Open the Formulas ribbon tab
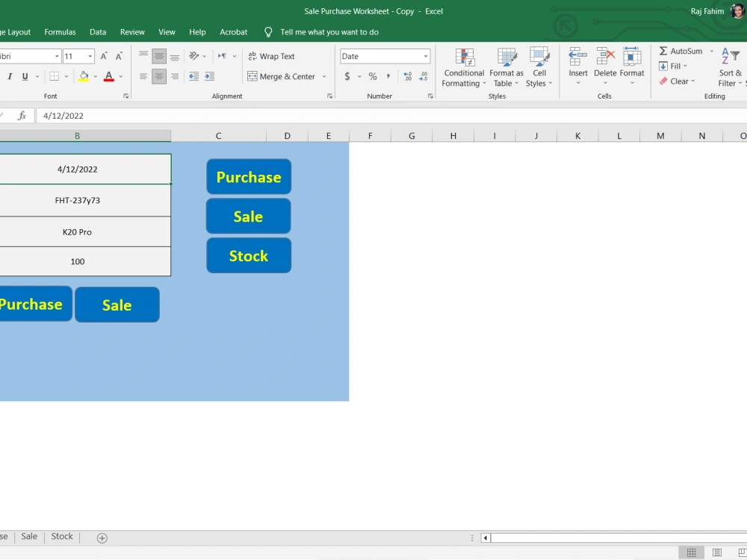Image resolution: width=747 pixels, height=560 pixels. [60, 32]
